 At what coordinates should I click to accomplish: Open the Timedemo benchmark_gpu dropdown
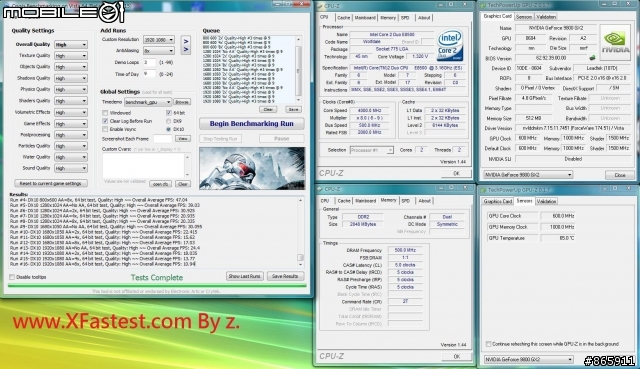[x=148, y=102]
